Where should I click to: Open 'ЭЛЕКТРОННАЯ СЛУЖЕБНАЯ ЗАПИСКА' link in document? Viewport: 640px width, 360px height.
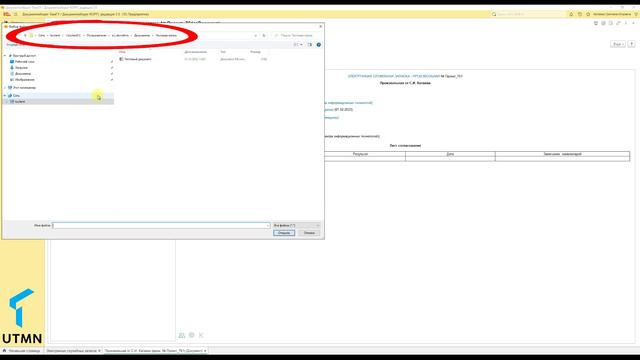(x=394, y=76)
